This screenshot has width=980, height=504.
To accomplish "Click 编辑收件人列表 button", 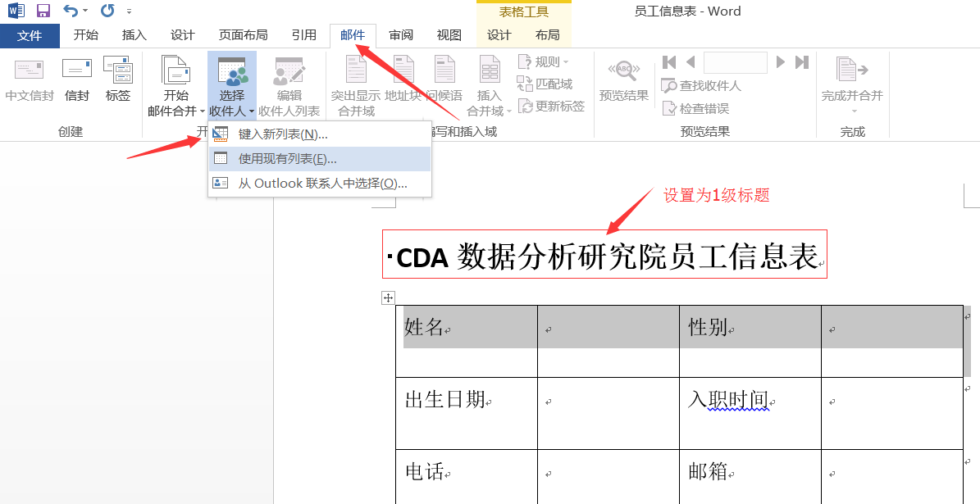I will pos(289,85).
